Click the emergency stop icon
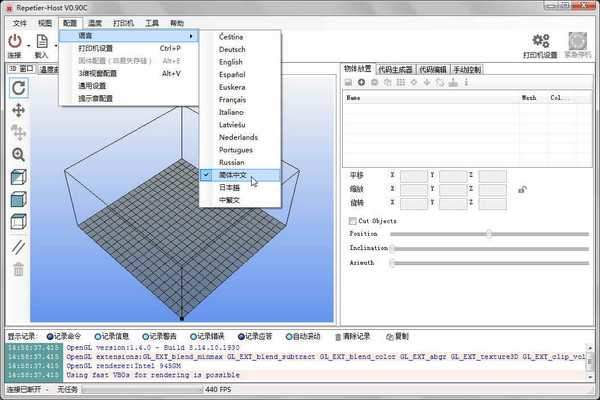600x400 pixels. [578, 41]
